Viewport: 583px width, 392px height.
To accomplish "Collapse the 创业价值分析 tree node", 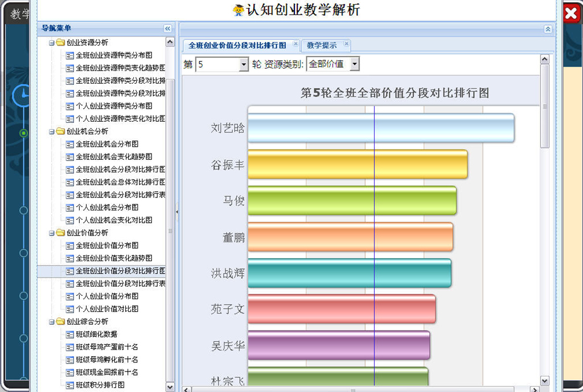I will [52, 233].
